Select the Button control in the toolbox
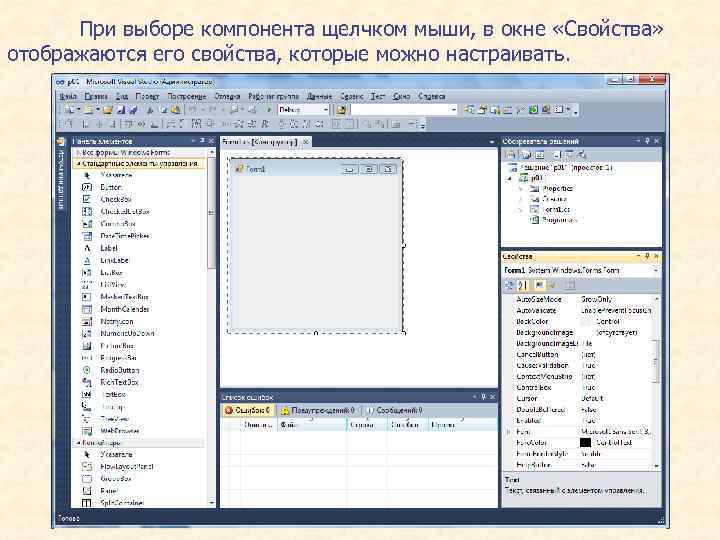This screenshot has width=720, height=540. (110, 187)
